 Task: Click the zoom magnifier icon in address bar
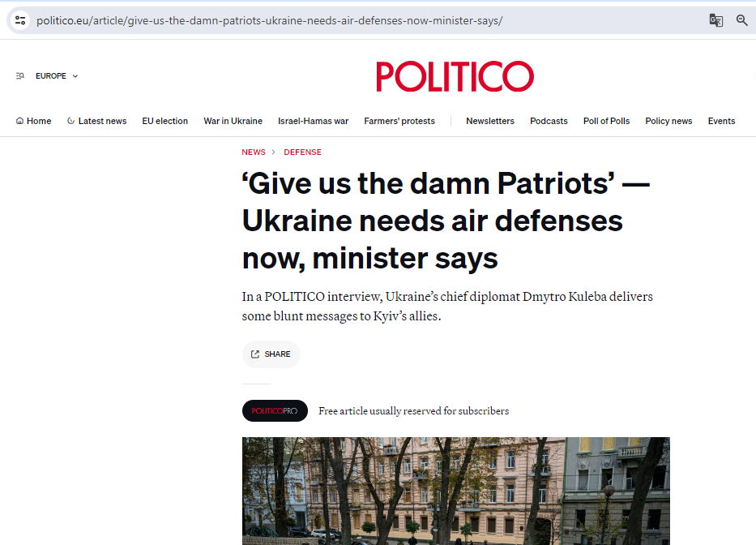tap(742, 20)
